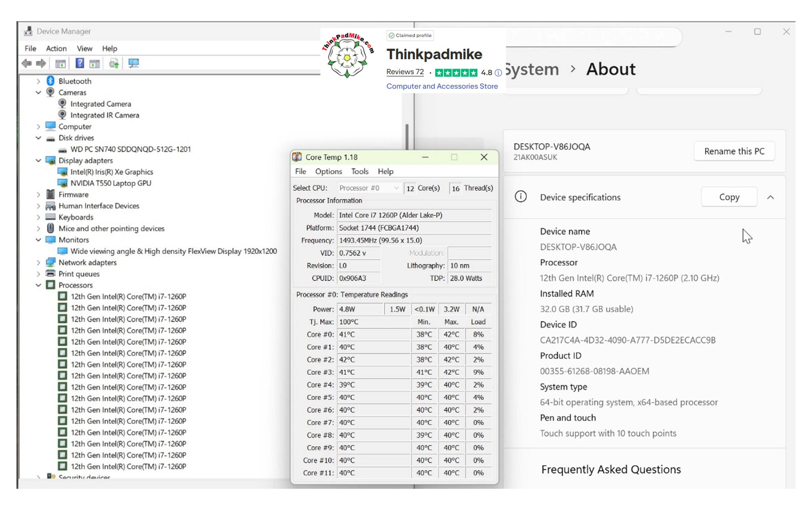Click the show/hide action pane icon
This screenshot has height=510, width=812.
pyautogui.click(x=95, y=64)
